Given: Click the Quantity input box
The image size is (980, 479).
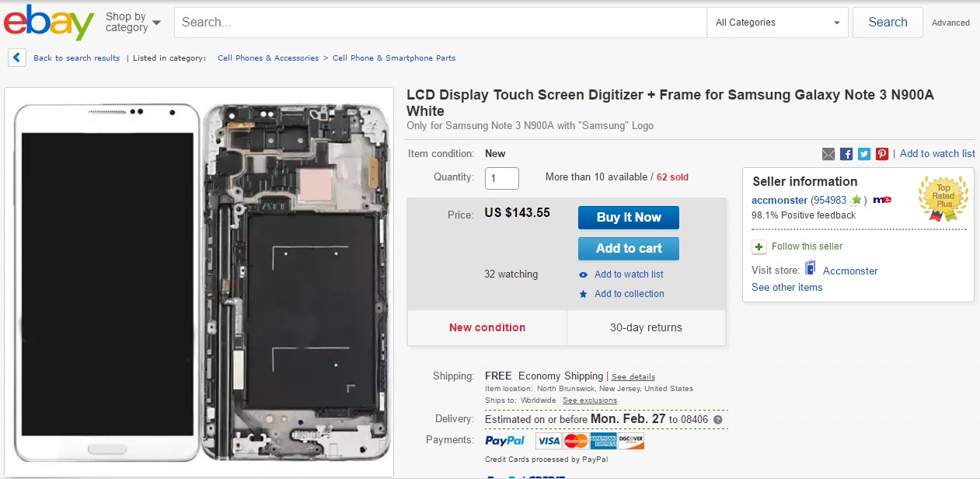Looking at the screenshot, I should click(x=502, y=178).
